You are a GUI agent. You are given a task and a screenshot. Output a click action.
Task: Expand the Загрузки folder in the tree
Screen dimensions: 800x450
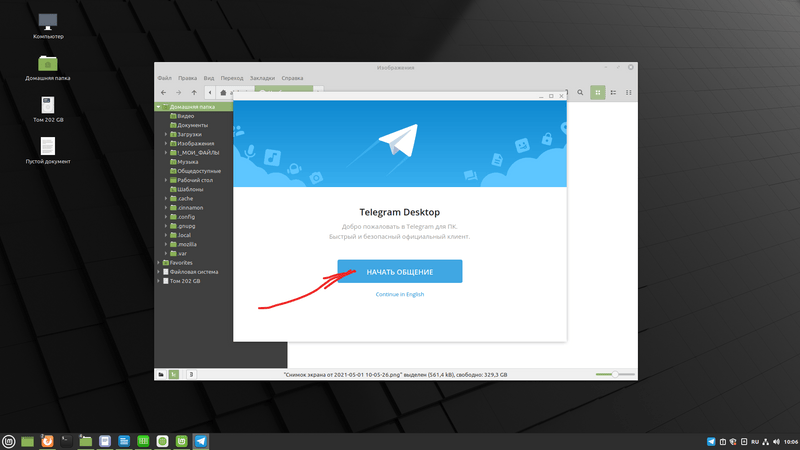(x=166, y=134)
